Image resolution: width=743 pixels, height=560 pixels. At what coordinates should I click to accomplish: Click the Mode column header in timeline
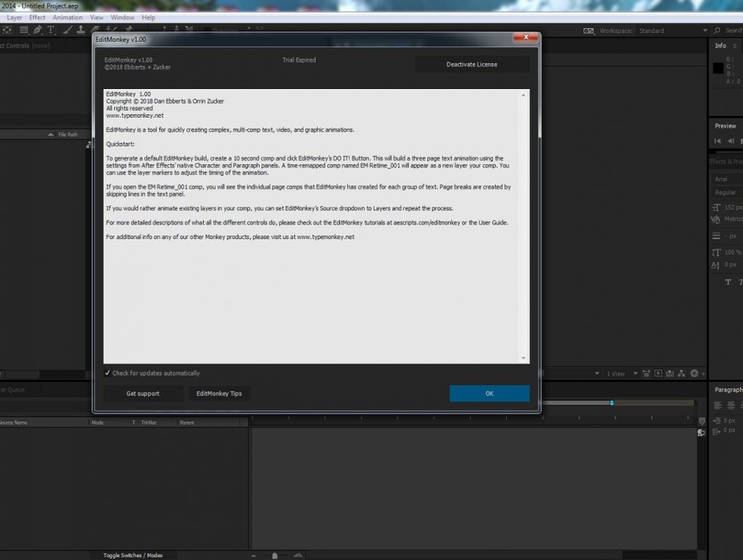click(x=98, y=422)
